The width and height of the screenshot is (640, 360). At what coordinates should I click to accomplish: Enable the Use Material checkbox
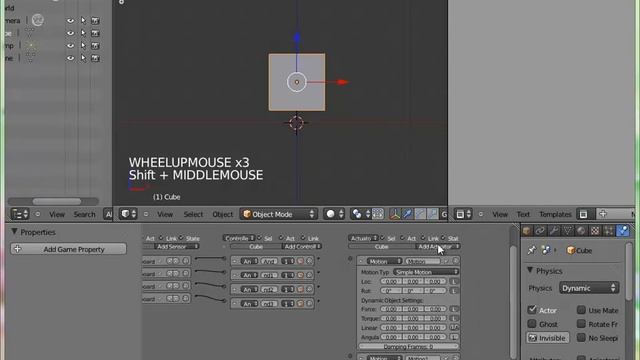point(581,310)
